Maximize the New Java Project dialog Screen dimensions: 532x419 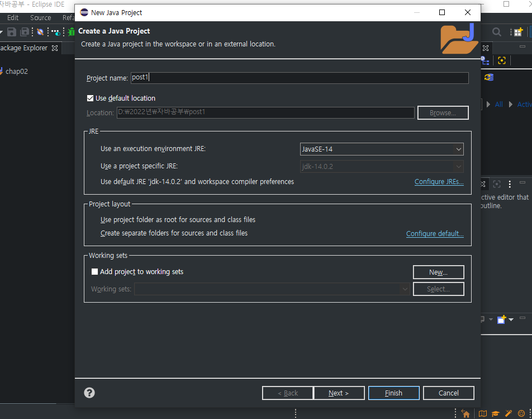point(441,12)
